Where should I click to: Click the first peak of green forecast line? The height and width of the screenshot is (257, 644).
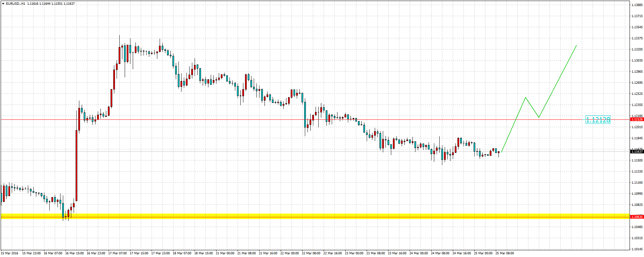point(525,98)
